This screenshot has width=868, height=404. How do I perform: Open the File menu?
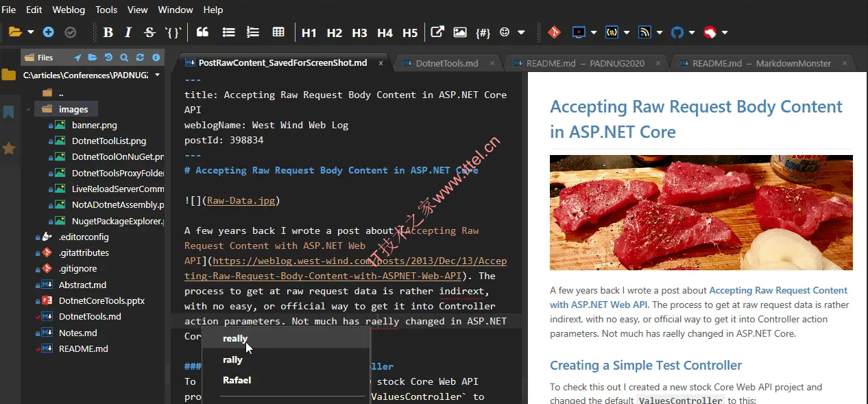tap(9, 10)
